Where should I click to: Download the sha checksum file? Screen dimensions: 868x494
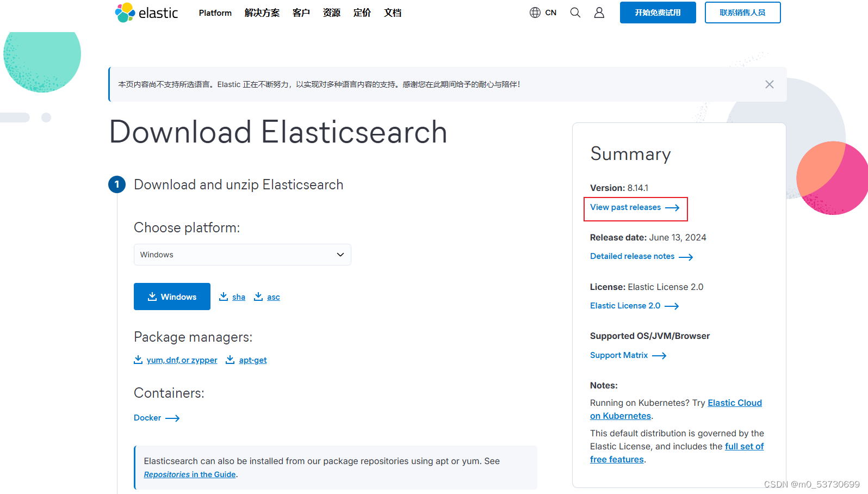tap(232, 297)
